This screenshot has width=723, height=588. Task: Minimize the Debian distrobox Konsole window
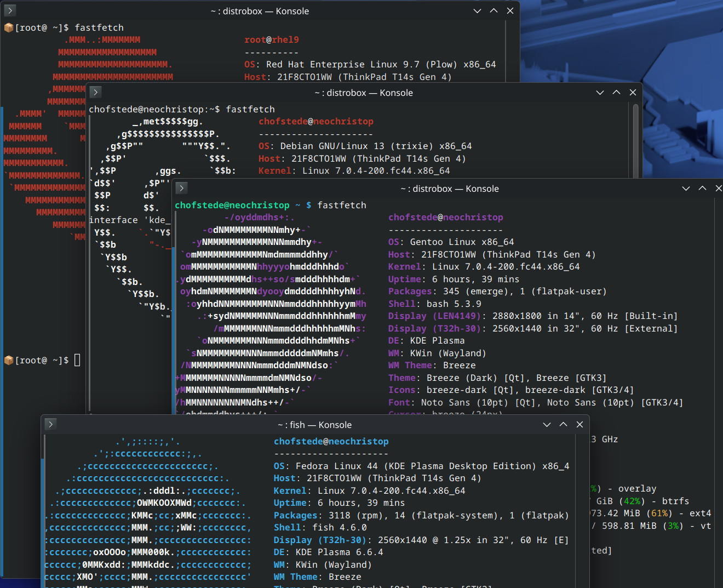click(600, 93)
